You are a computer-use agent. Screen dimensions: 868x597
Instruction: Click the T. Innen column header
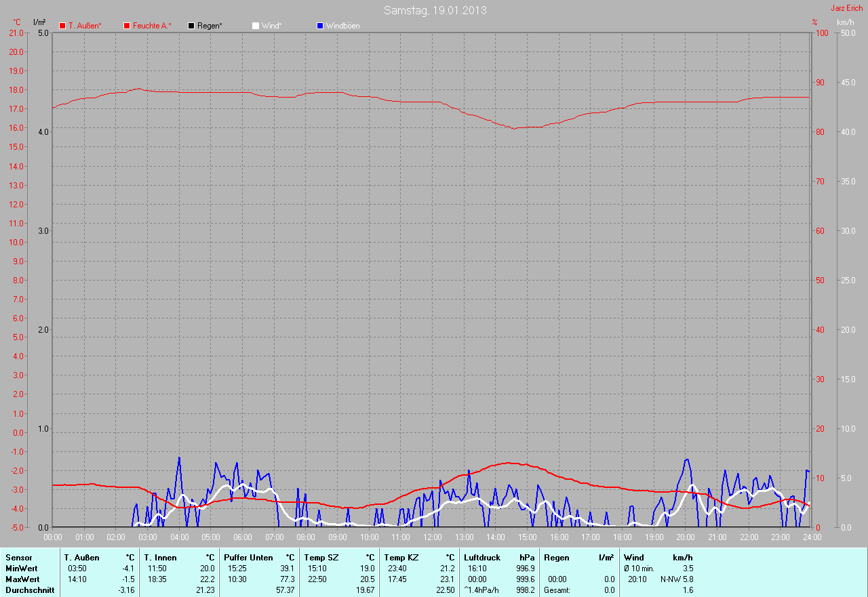(161, 558)
